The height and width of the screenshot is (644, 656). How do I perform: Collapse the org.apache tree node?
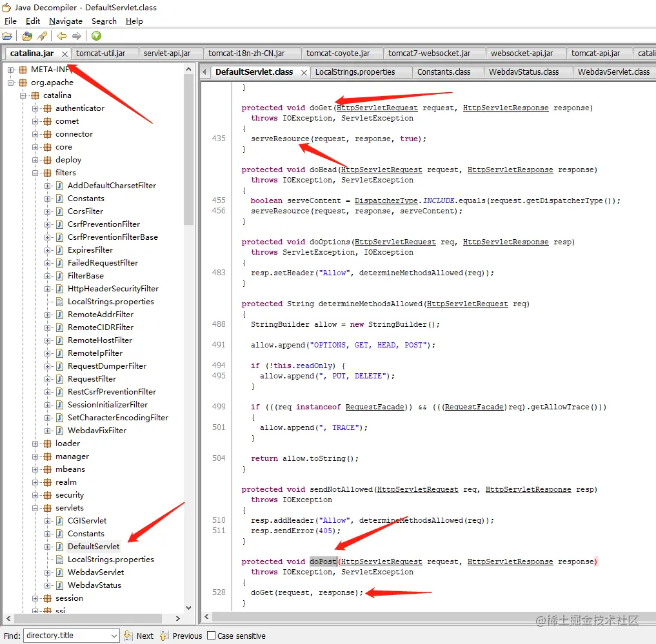click(x=11, y=83)
